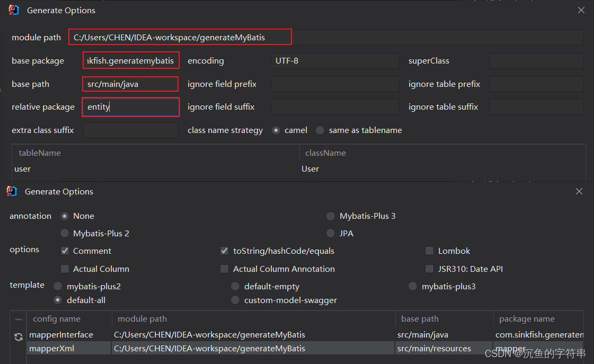Select the Mybatis-Plus 3 annotation option
Viewport: 594px width, 364px height.
point(331,216)
